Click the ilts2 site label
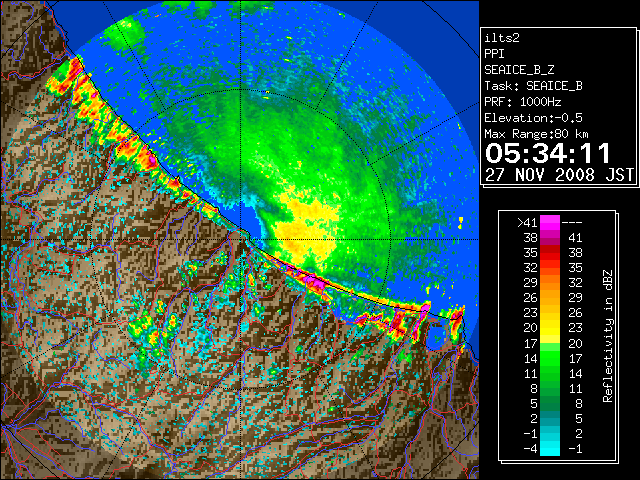The image size is (640, 480). 502,38
